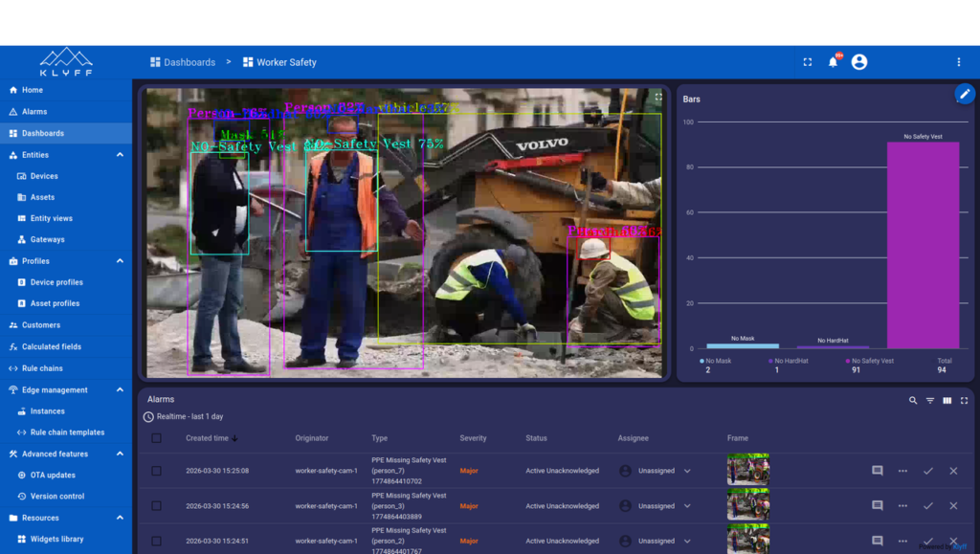980x554 pixels.
Task: Collapse the Edge management section
Action: tap(120, 390)
